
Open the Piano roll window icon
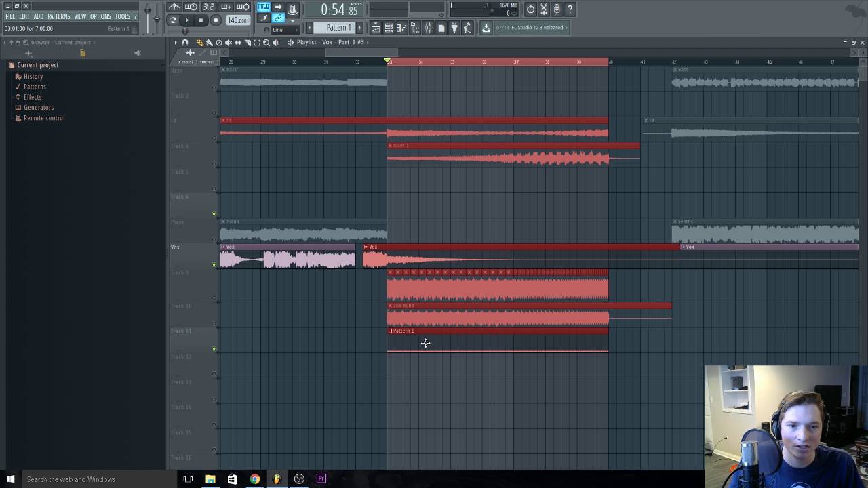(x=401, y=28)
